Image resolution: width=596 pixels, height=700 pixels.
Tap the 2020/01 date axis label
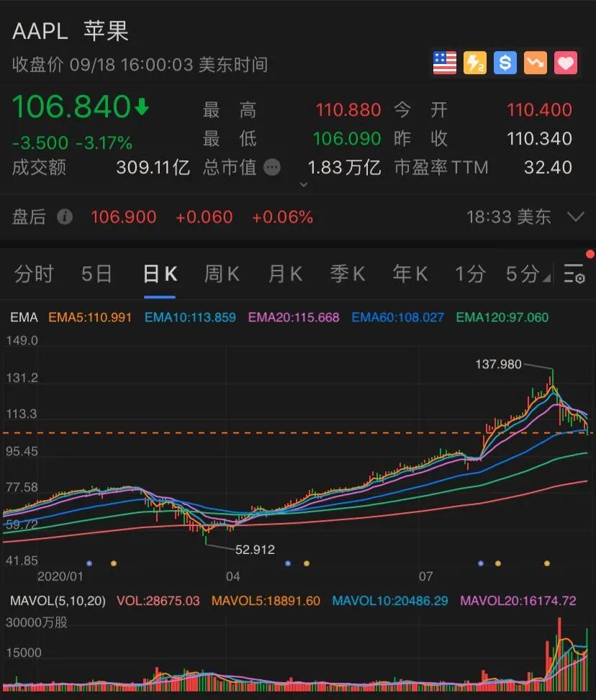click(x=60, y=576)
